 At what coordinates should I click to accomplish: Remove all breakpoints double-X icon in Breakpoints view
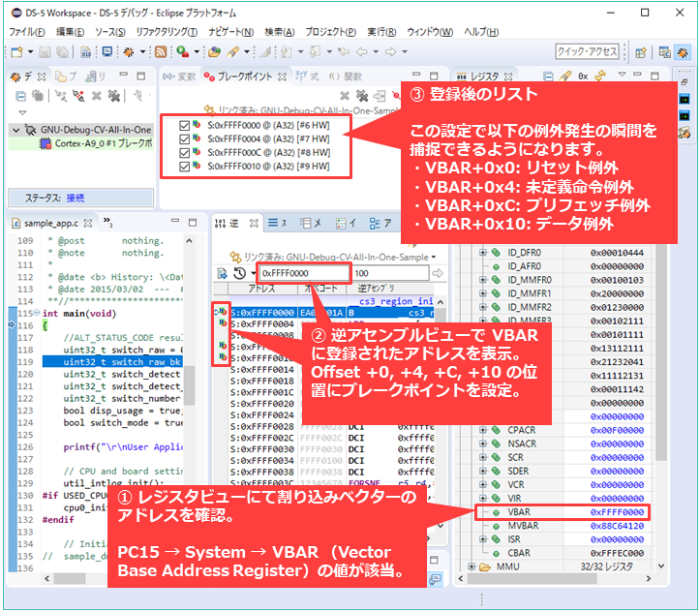tap(361, 96)
